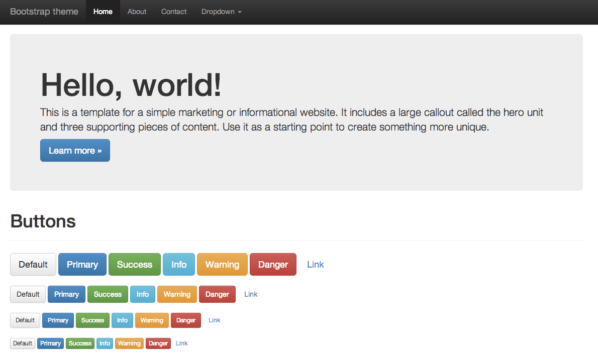Click the small Warning button

click(x=152, y=320)
